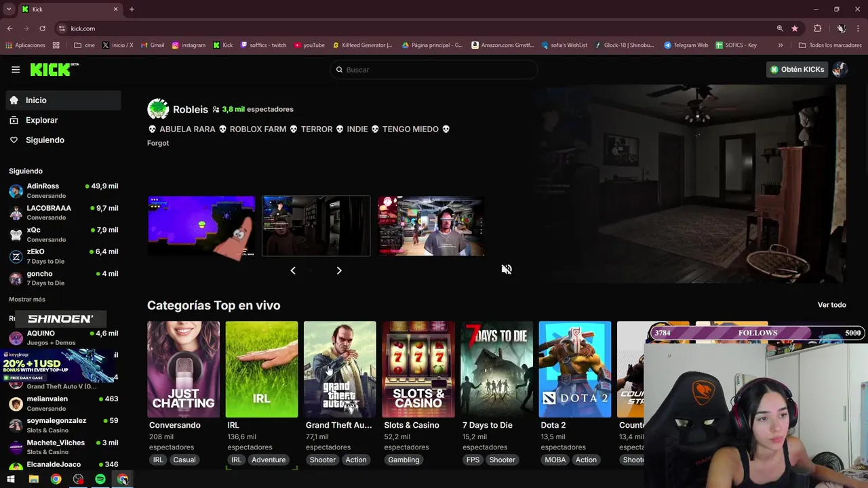
Task: Open zEkO channel in sidebar
Action: click(x=64, y=256)
